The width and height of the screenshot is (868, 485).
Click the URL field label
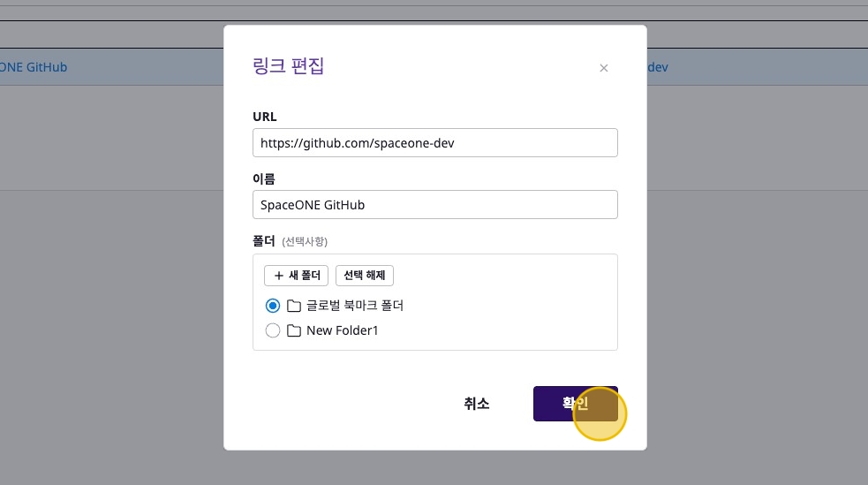click(x=265, y=117)
